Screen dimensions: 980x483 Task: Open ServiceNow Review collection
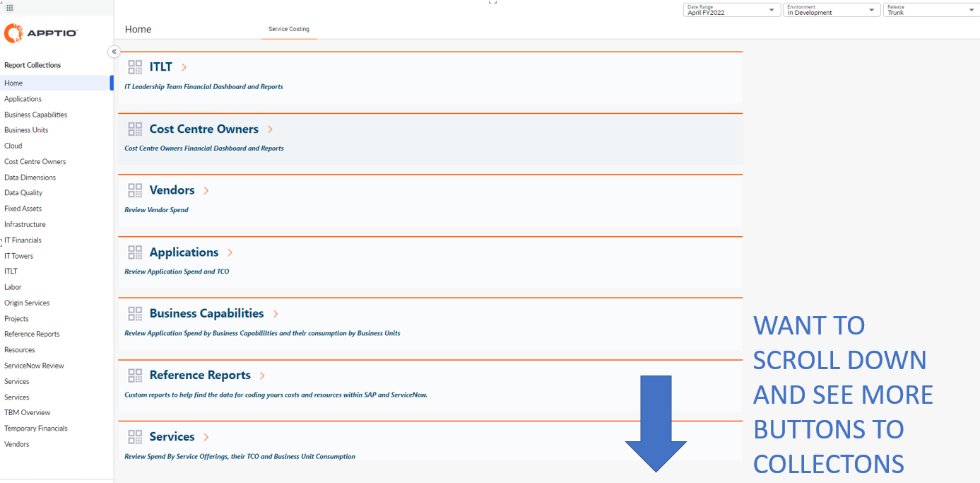click(34, 366)
